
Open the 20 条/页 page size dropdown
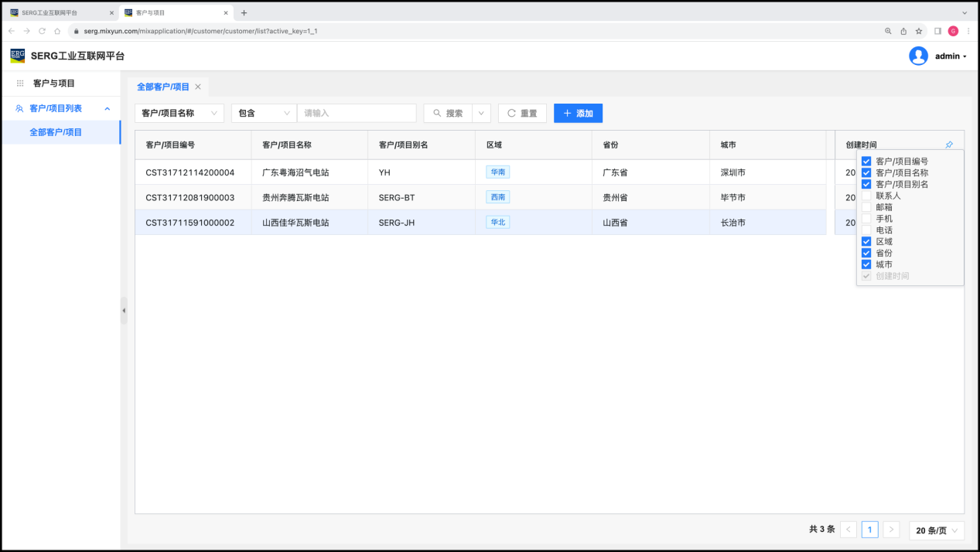tap(936, 530)
